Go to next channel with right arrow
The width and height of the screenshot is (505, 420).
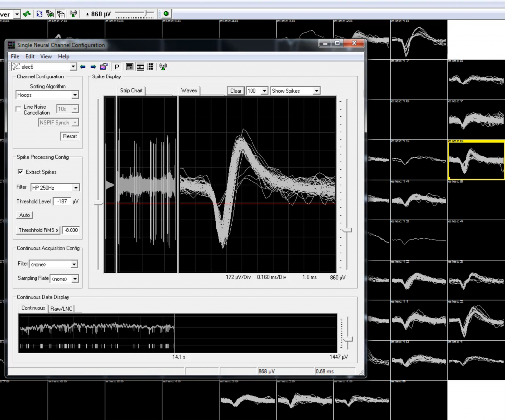(92, 67)
